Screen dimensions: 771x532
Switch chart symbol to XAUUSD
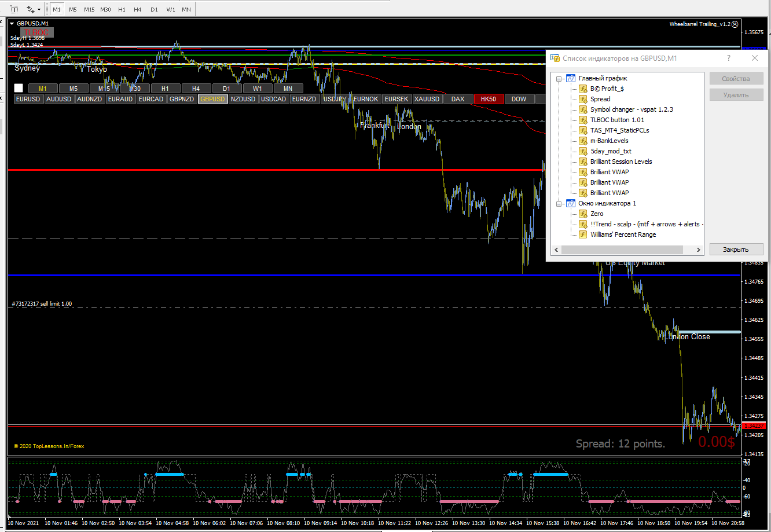pyautogui.click(x=427, y=99)
